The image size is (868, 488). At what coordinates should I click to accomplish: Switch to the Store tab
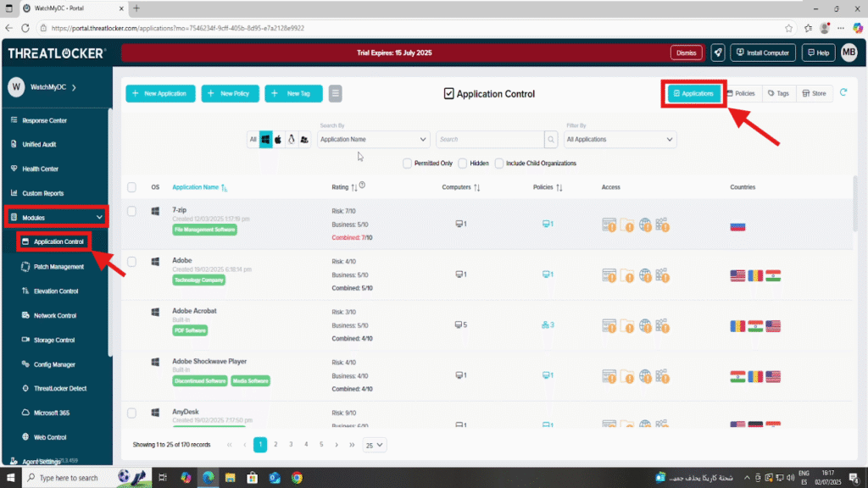(815, 93)
